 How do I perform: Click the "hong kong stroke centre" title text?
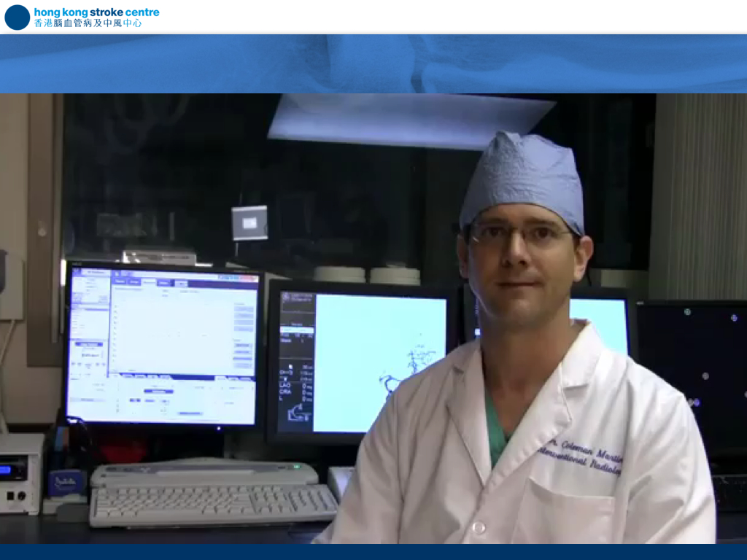coord(96,12)
